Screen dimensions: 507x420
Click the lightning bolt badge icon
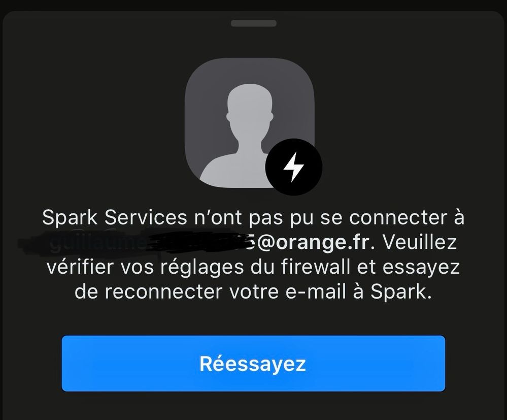(294, 167)
